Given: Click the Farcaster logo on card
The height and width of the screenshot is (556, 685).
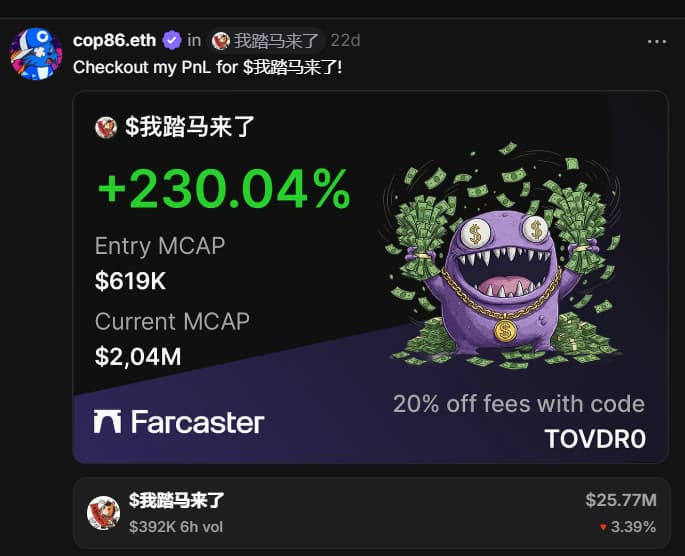Looking at the screenshot, I should click(179, 422).
